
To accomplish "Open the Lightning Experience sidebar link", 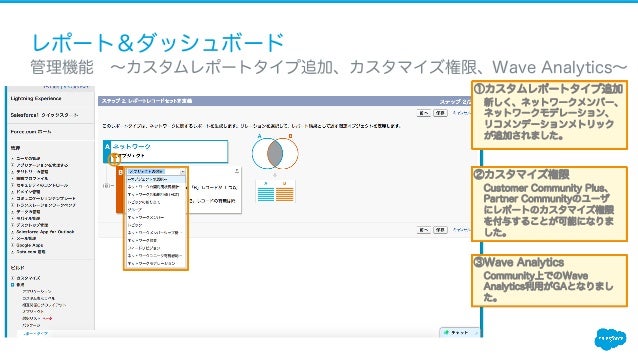I will tap(36, 99).
